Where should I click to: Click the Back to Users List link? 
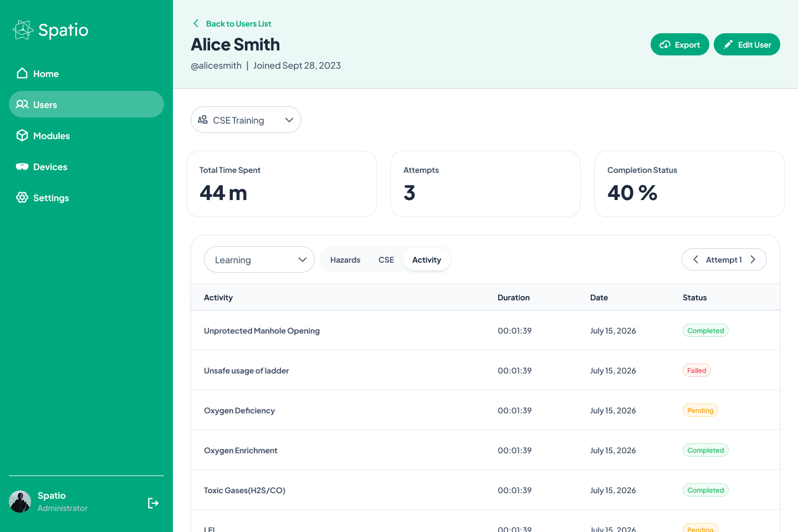coord(238,24)
